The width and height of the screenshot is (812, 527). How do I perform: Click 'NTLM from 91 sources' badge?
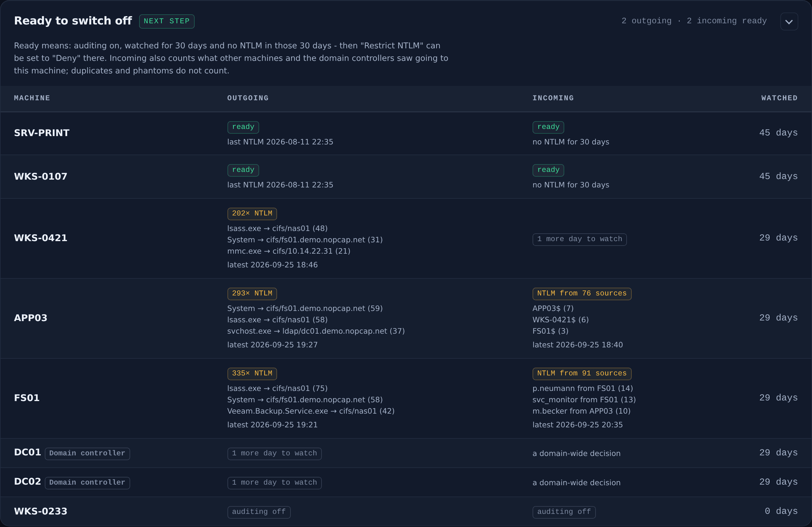pos(582,374)
